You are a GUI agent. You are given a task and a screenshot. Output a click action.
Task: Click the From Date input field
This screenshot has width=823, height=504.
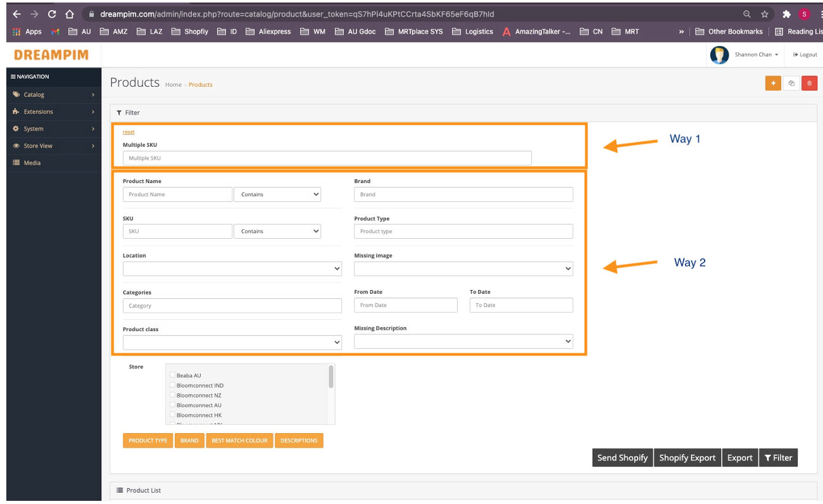pyautogui.click(x=406, y=305)
